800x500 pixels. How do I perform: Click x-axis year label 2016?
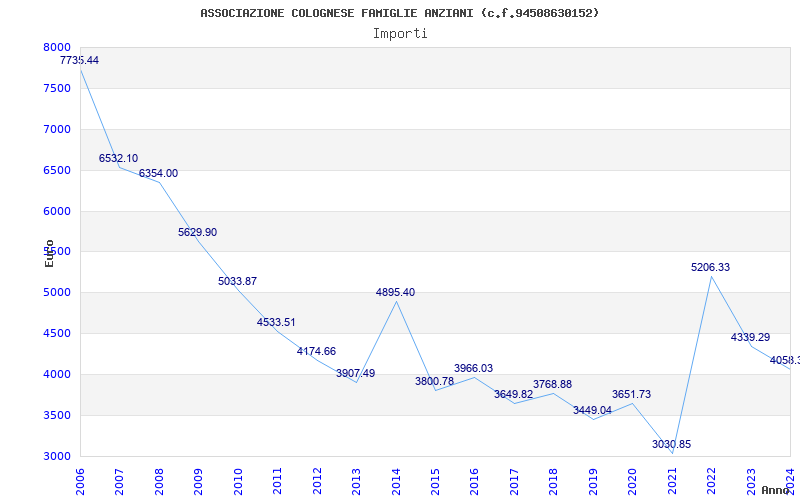(x=474, y=481)
